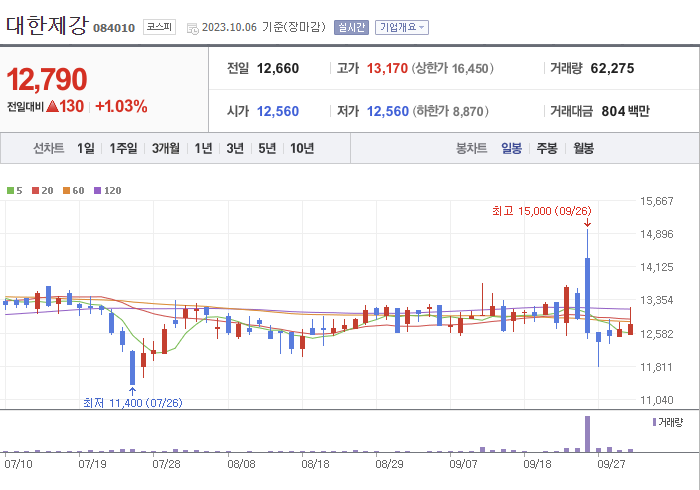Click the purple 거래량 volume legend marker
700x490 pixels.
click(x=654, y=422)
